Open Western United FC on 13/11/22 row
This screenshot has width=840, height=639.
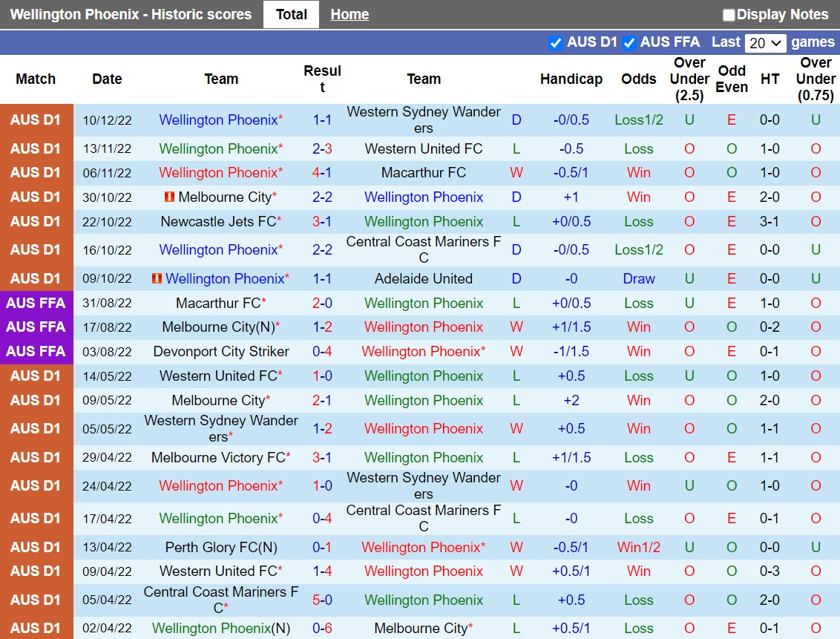[423, 148]
